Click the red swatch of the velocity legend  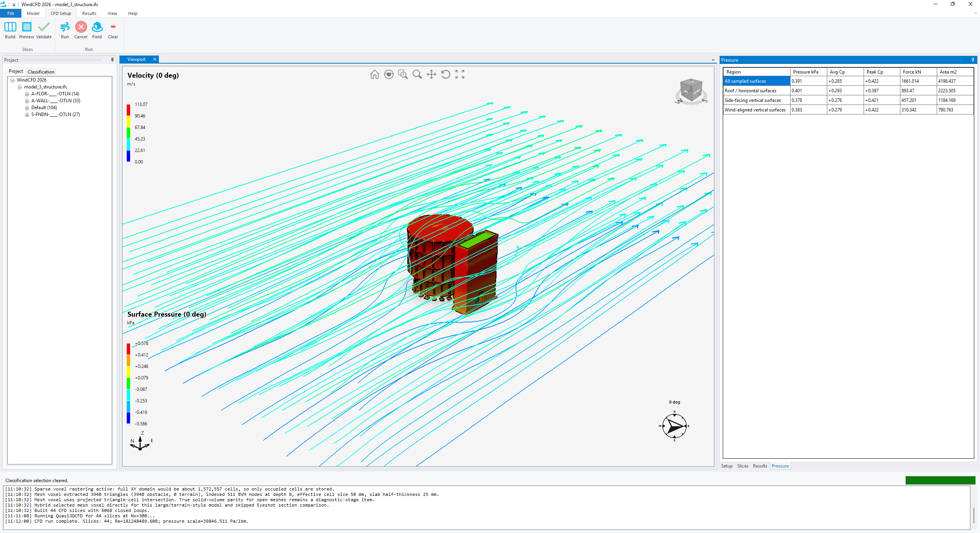click(x=129, y=110)
